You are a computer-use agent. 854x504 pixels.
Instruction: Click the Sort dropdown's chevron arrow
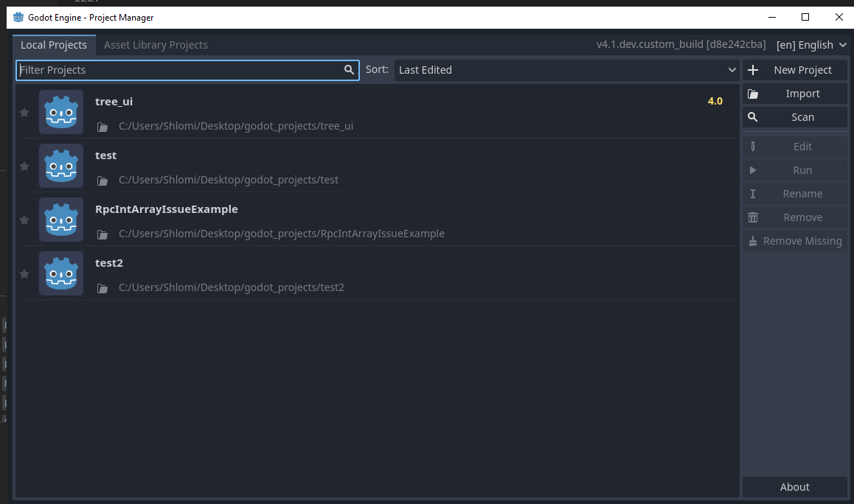(x=731, y=70)
